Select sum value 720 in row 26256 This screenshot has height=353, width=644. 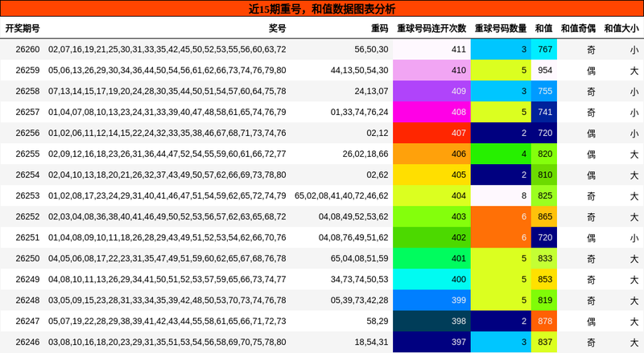pyautogui.click(x=544, y=133)
